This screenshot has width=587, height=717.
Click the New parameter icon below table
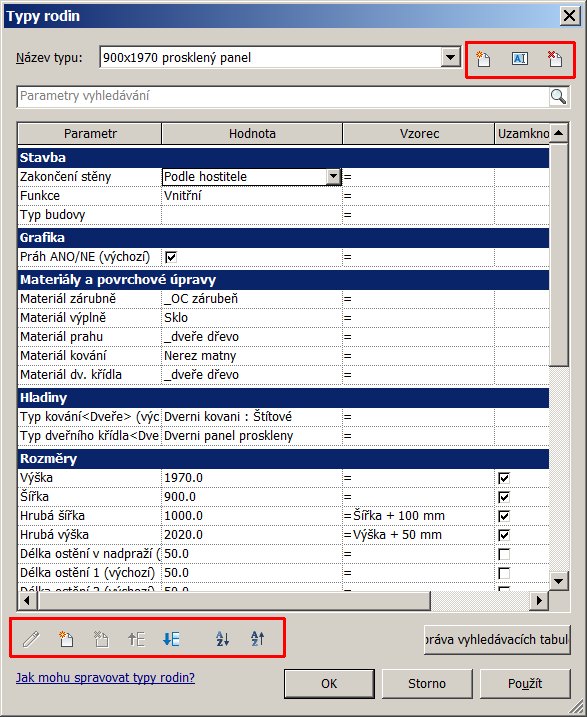pos(66,638)
